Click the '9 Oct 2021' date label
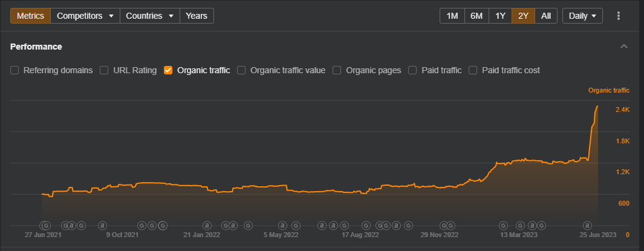Screen dimensions: 644x251 tap(122, 235)
